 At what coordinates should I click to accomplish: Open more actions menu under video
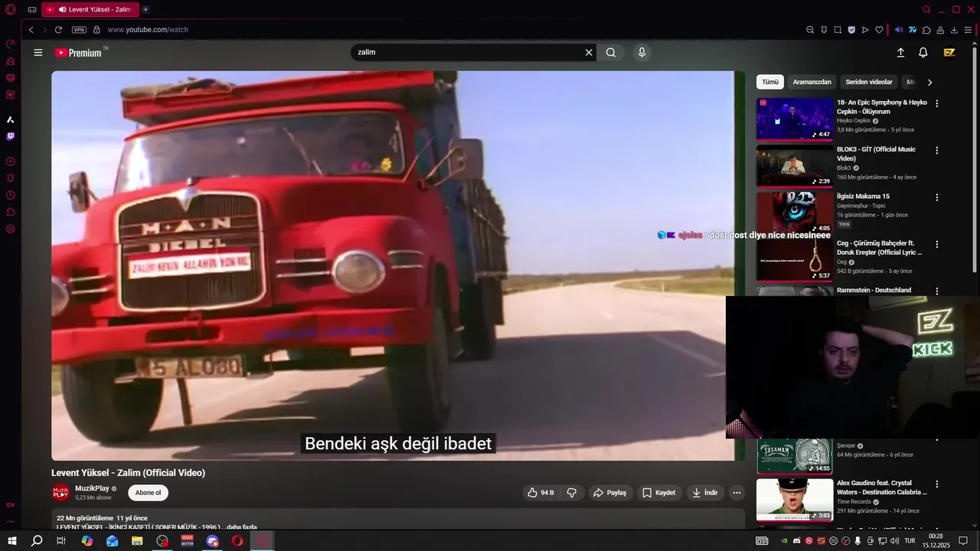(x=737, y=493)
